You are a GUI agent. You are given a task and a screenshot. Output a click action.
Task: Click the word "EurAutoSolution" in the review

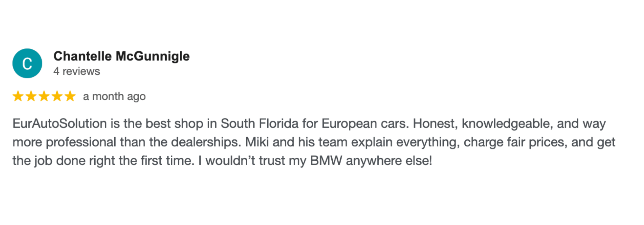click(x=60, y=124)
